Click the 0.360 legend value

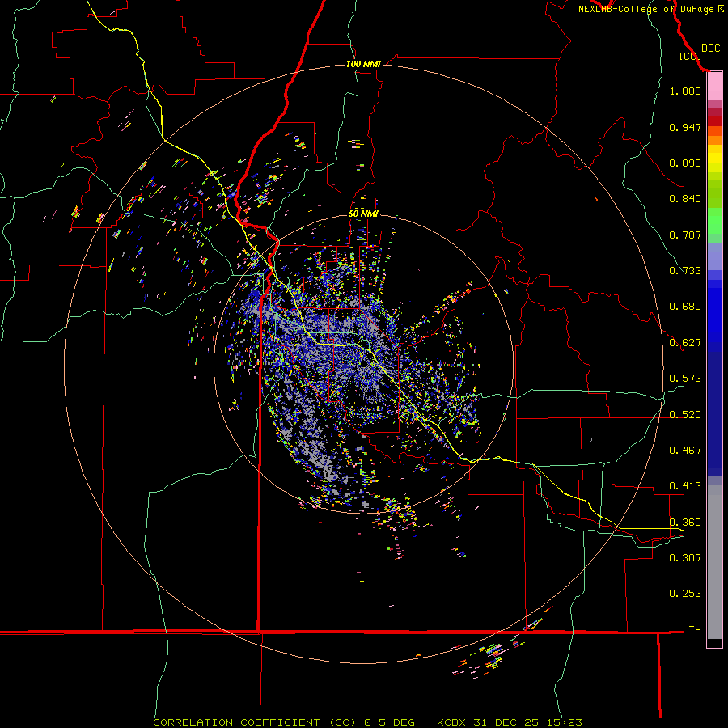tap(685, 523)
